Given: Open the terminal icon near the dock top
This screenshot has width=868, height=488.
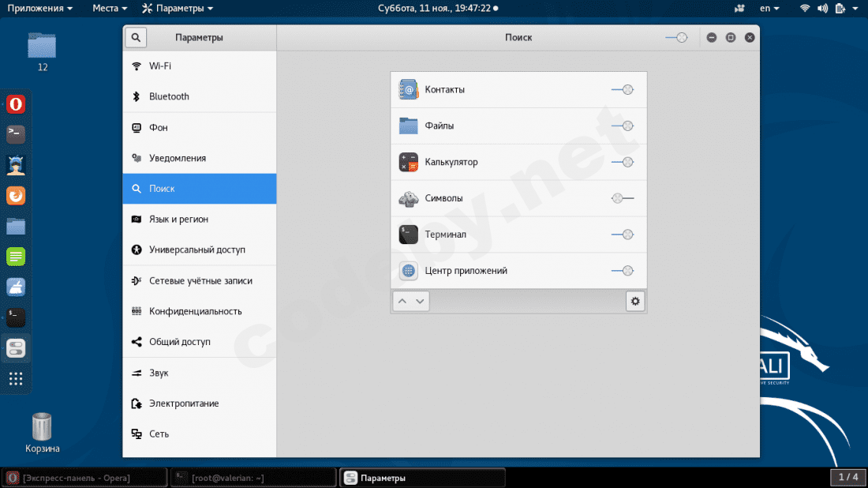Looking at the screenshot, I should coord(16,134).
